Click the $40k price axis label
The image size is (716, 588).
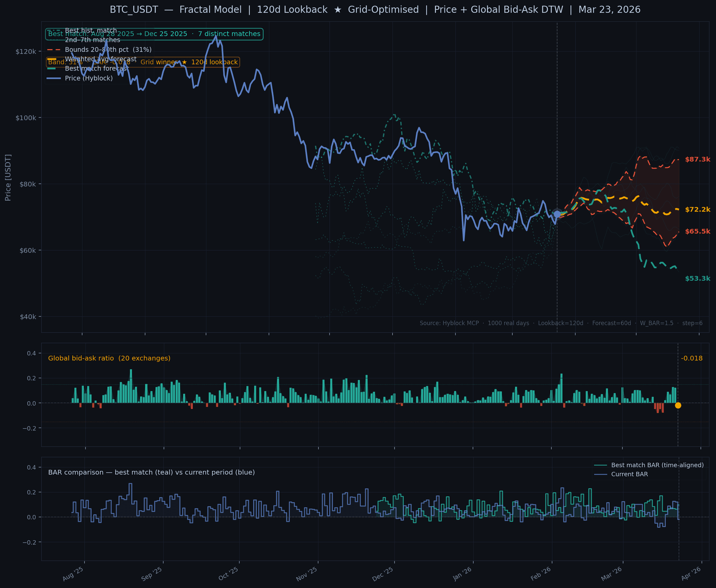28,317
